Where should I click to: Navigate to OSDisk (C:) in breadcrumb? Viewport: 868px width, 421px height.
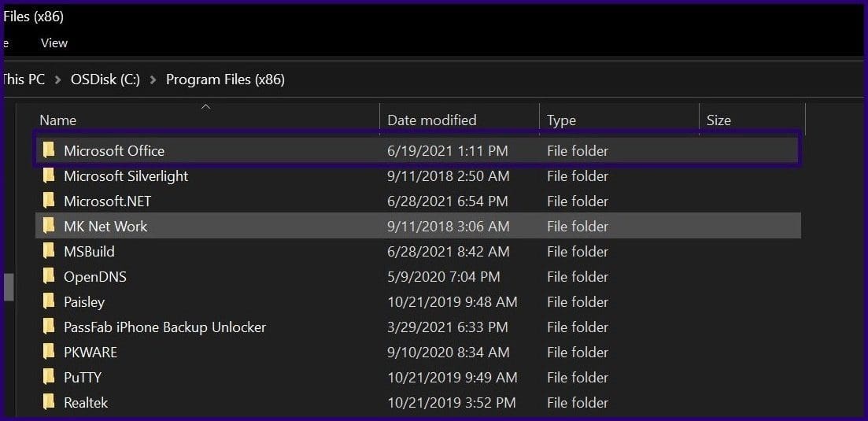105,79
